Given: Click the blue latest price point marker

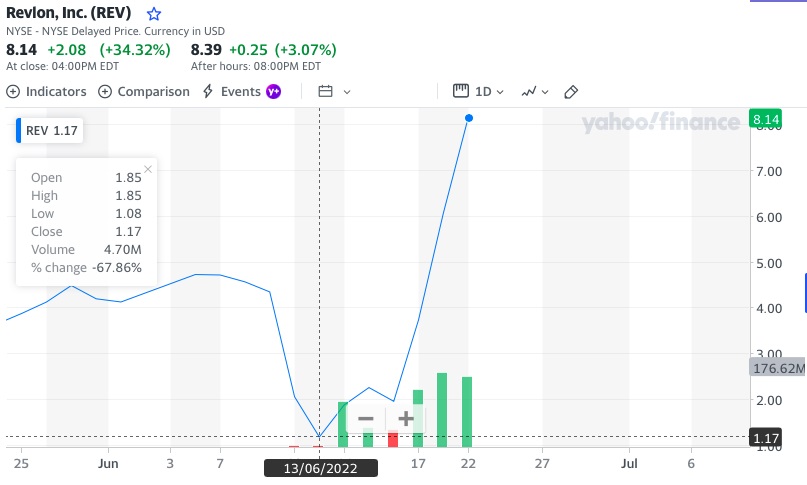Looking at the screenshot, I should click(469, 118).
